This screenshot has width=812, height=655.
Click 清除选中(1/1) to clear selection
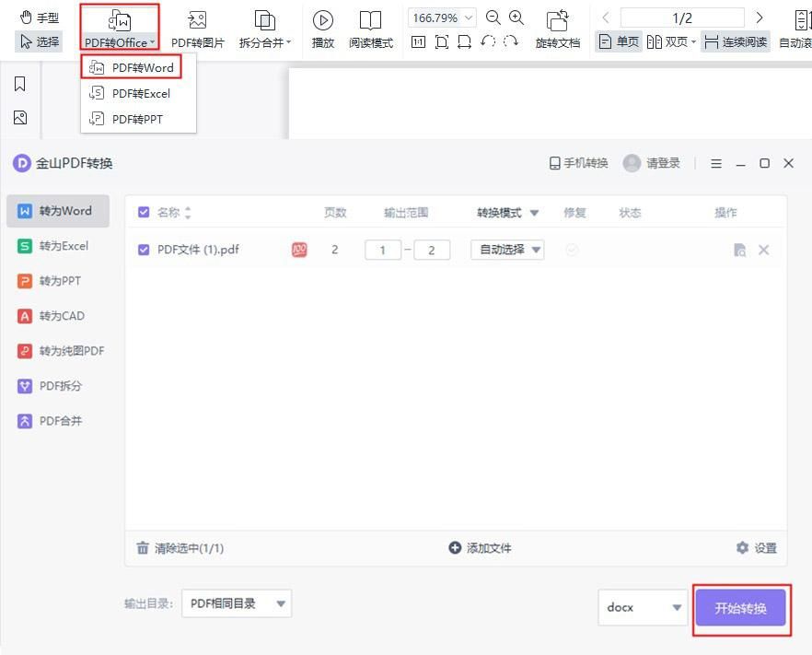(180, 548)
